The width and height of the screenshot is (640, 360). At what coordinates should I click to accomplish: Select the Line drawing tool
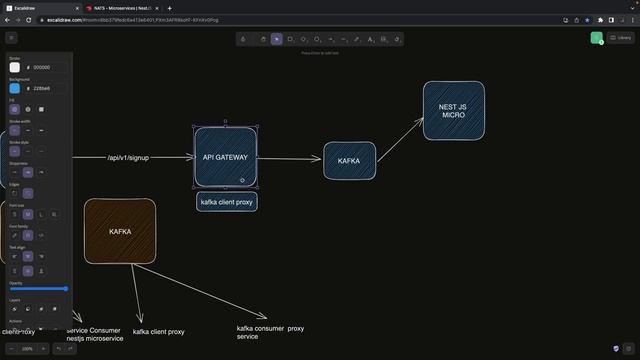(344, 39)
